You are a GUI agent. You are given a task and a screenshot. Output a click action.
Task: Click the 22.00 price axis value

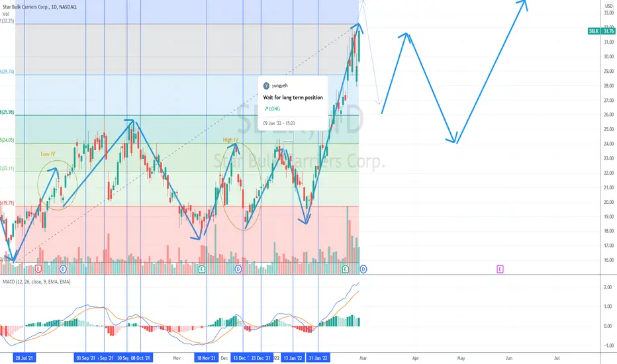[x=609, y=173]
